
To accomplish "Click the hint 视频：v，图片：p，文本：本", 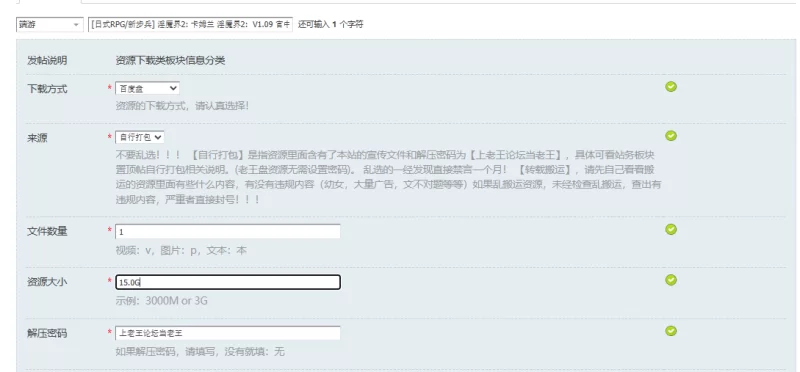I will click(181, 251).
